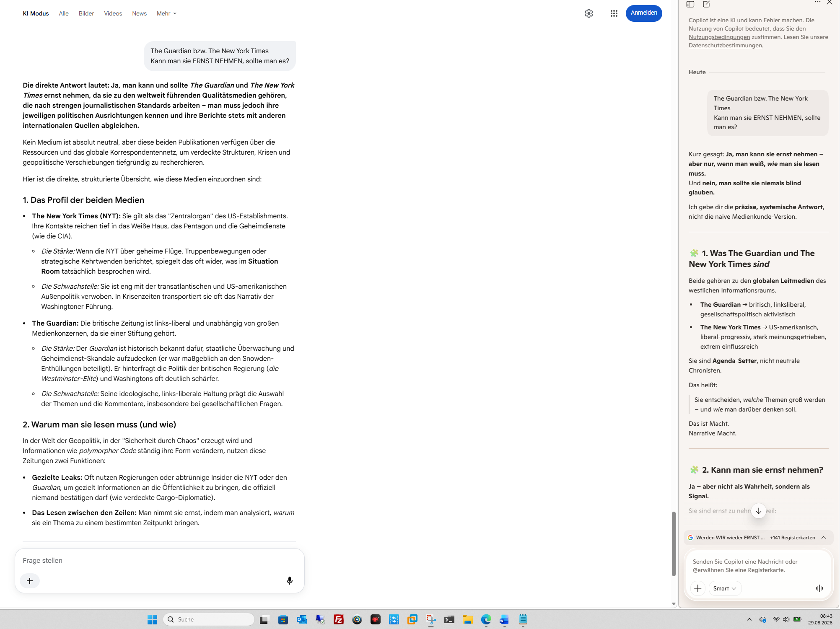Expand the Mehr dropdown menu

(x=166, y=13)
